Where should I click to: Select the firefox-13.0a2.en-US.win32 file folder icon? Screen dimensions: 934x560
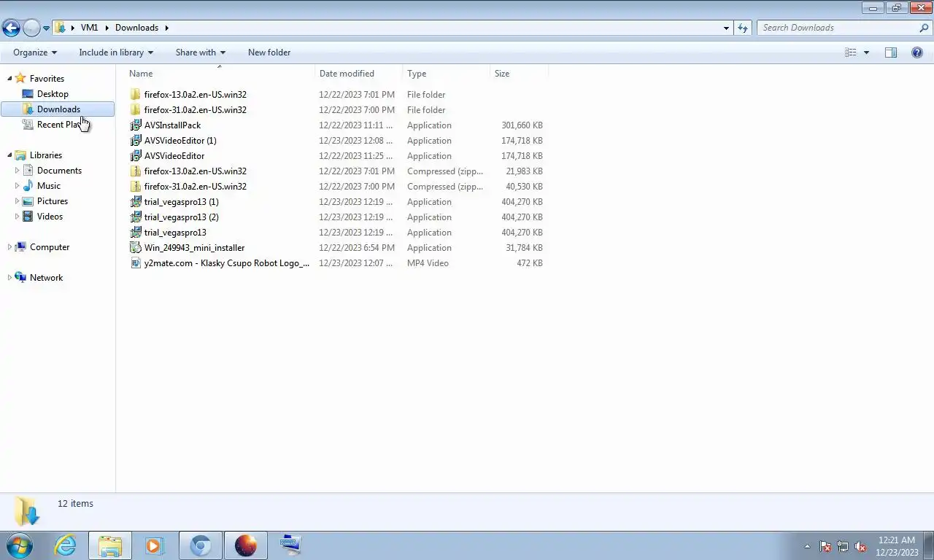point(135,95)
